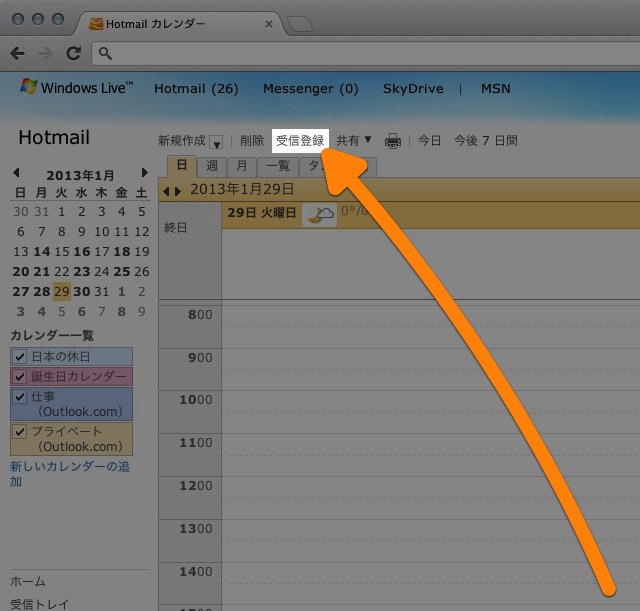Click the 新規作成 button
Viewport: 640px width, 611px height.
click(182, 140)
